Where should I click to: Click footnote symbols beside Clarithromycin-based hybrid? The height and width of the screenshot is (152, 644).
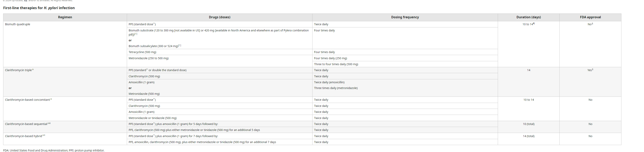click(44, 136)
